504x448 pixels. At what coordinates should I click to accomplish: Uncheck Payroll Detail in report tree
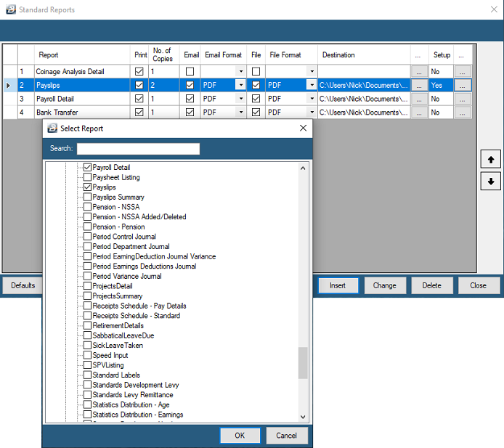[x=87, y=167]
